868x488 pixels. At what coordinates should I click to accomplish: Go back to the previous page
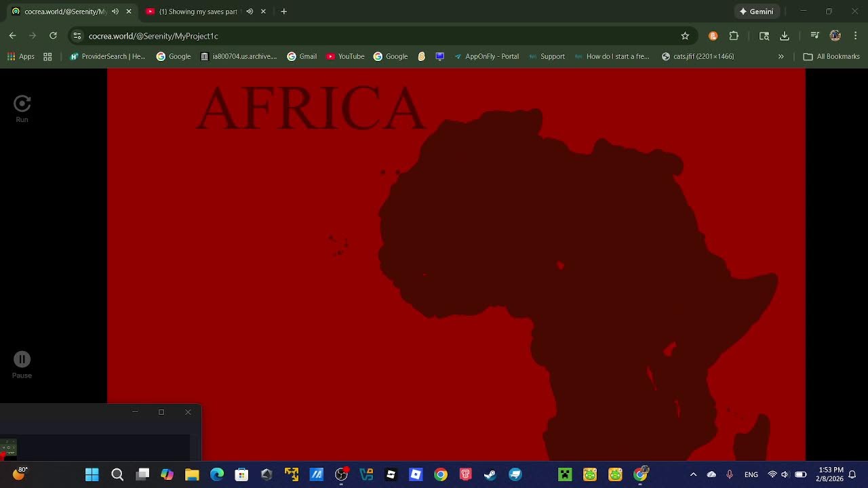click(x=12, y=36)
